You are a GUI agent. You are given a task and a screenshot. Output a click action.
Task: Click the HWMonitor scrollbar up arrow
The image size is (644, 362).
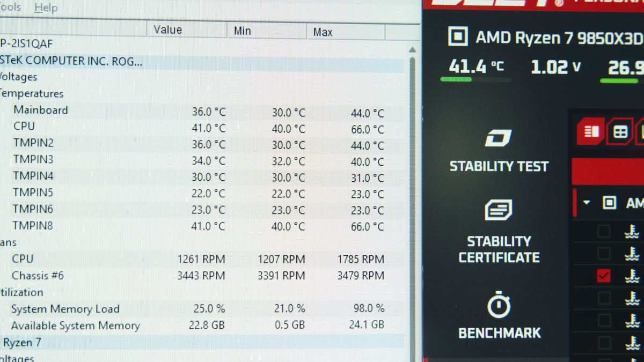tap(412, 50)
